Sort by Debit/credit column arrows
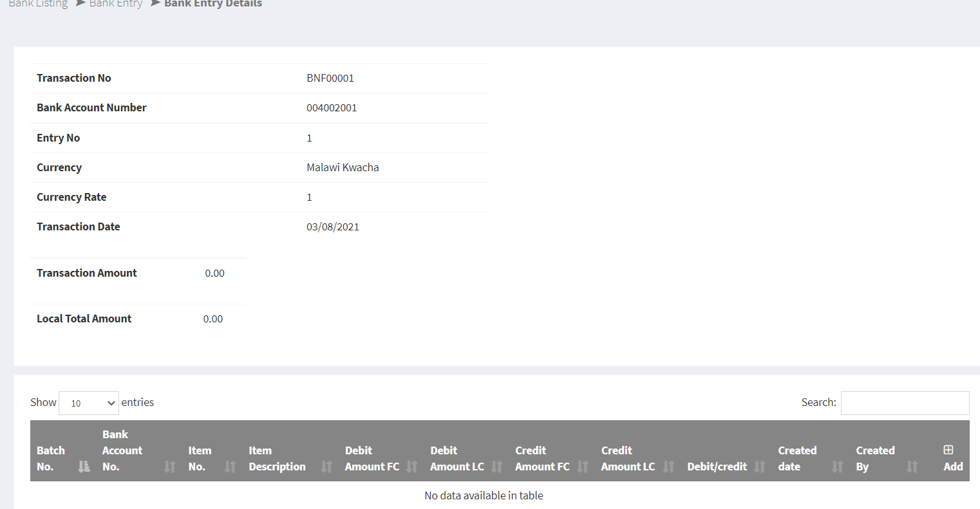980x509 pixels. (x=760, y=467)
